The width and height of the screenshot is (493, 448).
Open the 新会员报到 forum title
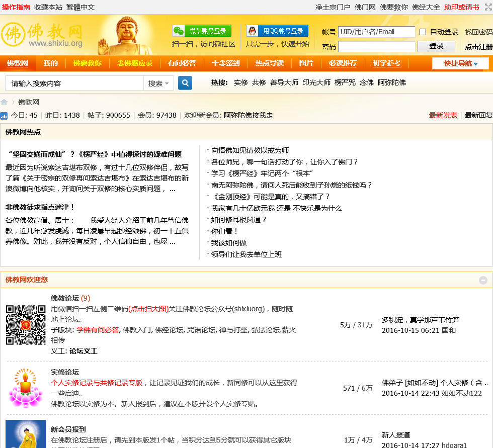tap(68, 429)
